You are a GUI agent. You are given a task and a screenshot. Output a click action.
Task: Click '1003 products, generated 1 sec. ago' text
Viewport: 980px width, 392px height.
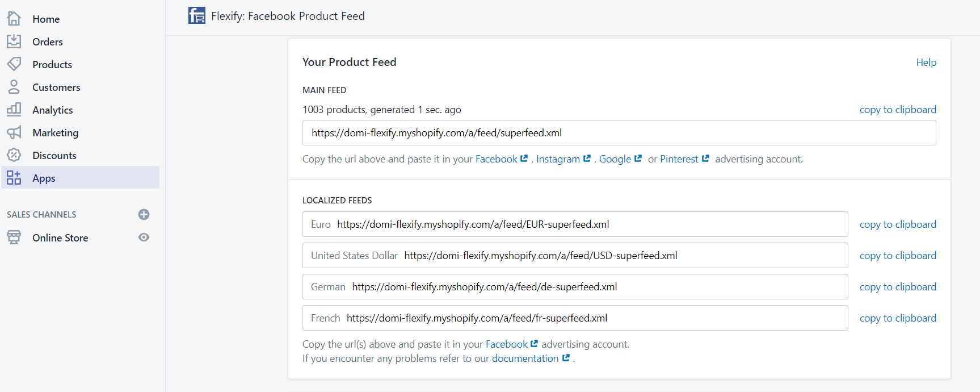382,110
